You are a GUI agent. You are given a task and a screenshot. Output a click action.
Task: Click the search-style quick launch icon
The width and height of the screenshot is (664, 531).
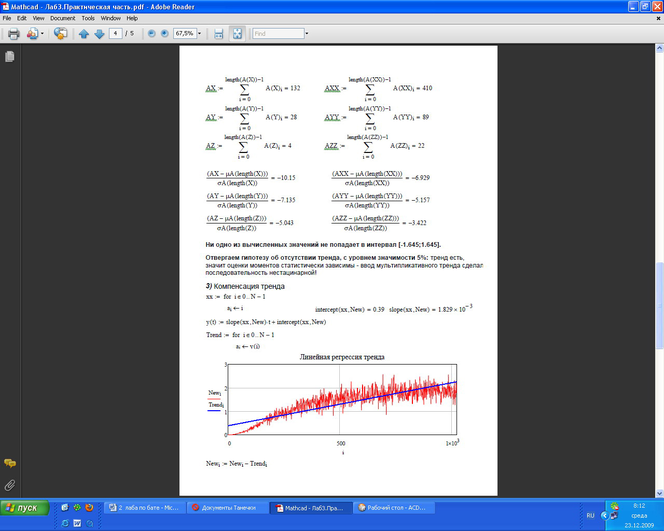pos(90,523)
